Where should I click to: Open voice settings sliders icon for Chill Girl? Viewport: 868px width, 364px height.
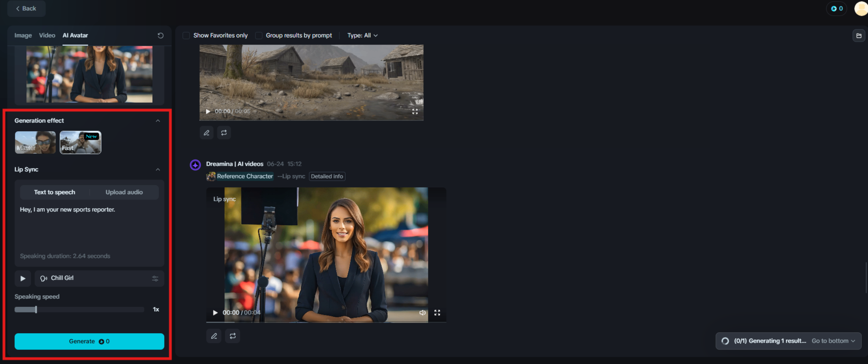point(155,279)
